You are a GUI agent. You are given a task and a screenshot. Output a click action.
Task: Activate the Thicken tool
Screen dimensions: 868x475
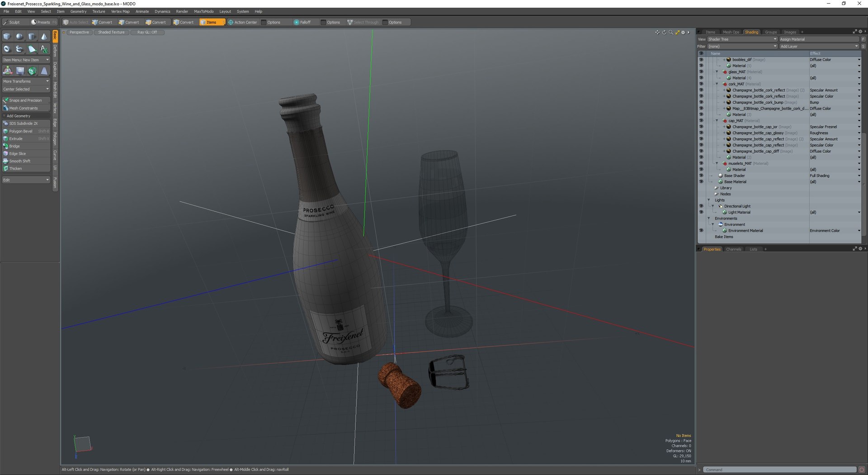click(x=26, y=169)
